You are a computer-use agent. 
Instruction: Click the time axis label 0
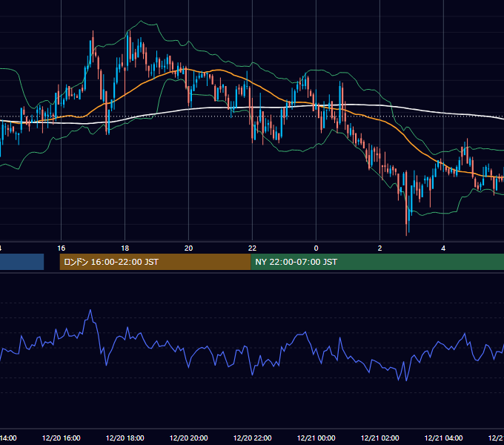point(316,248)
